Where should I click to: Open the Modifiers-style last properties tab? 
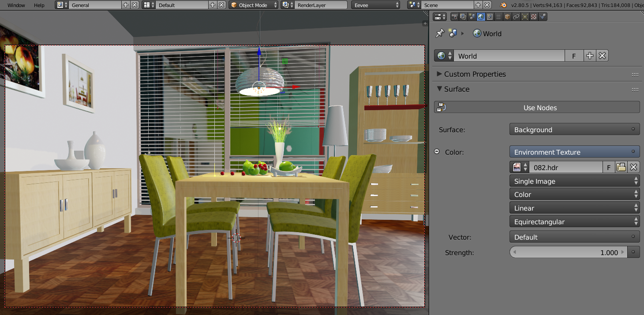543,17
